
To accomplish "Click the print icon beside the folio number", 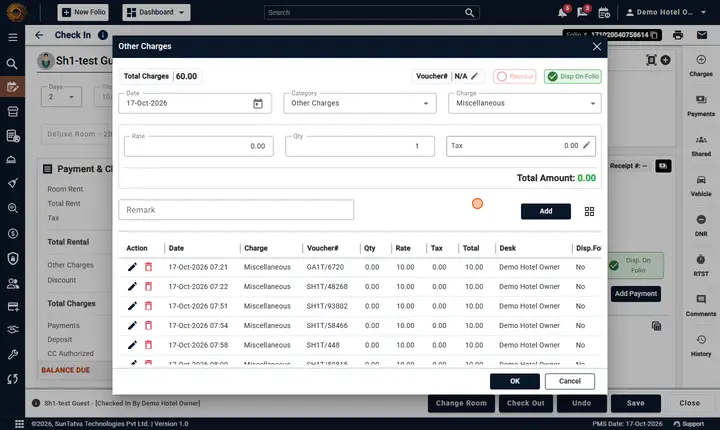I will (678, 35).
